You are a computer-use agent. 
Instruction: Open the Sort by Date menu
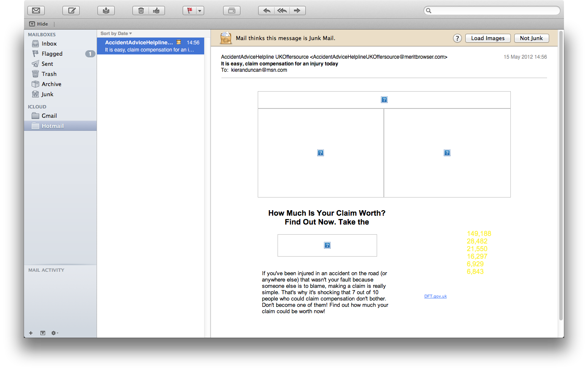[116, 33]
